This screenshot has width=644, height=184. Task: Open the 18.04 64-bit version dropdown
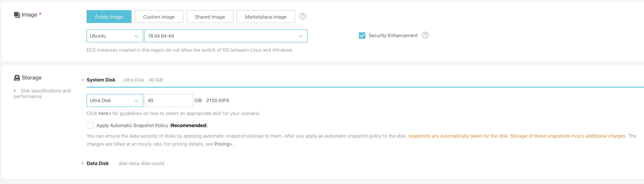(226, 36)
